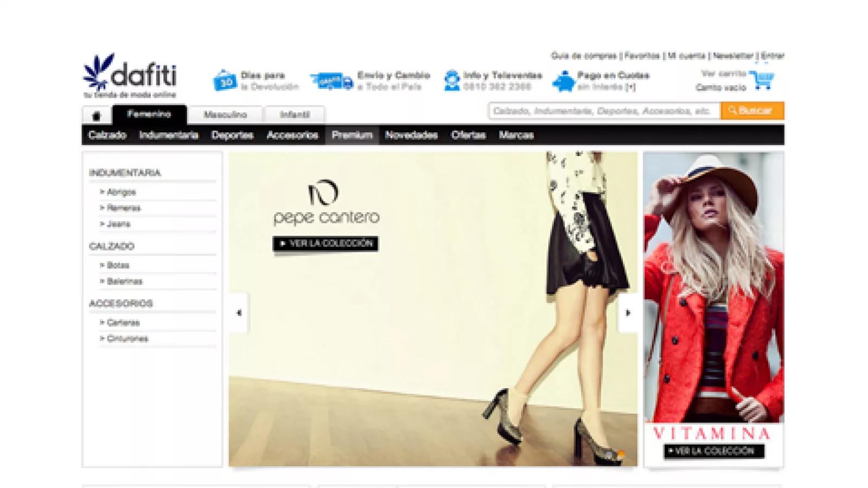Screen dimensions: 868x488
Task: Open the Premium menu item
Action: [x=352, y=135]
